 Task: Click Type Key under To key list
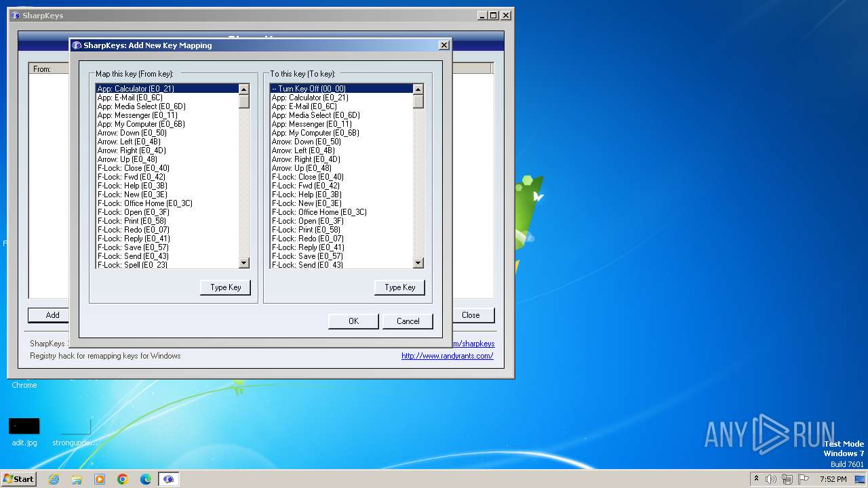point(400,287)
